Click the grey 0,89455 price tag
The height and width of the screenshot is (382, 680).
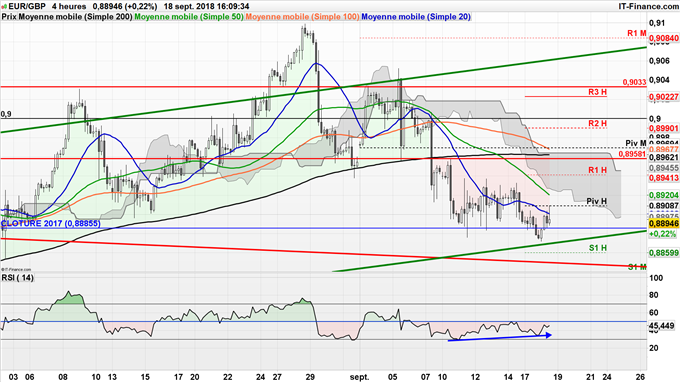(664, 168)
